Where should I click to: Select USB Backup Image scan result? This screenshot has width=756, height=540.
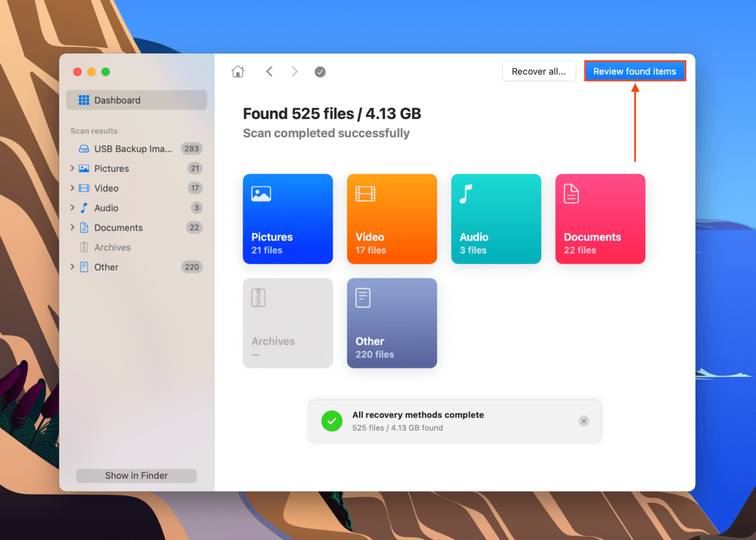[x=136, y=149]
